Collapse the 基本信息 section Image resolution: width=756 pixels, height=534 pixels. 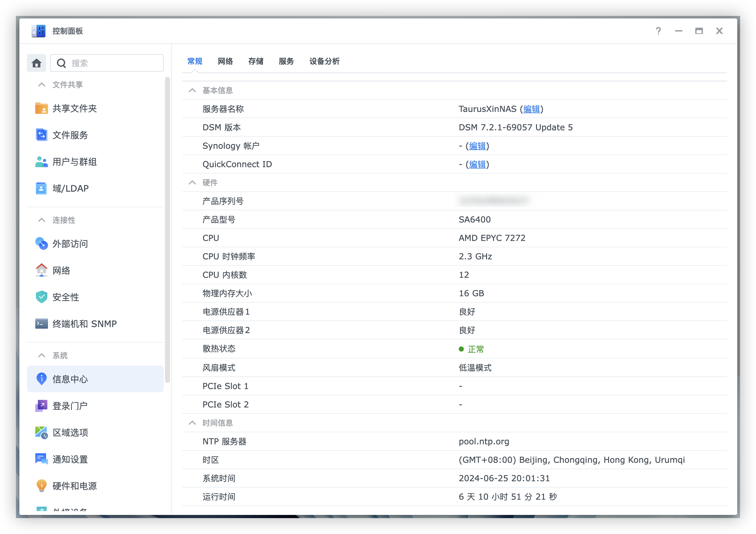[192, 90]
